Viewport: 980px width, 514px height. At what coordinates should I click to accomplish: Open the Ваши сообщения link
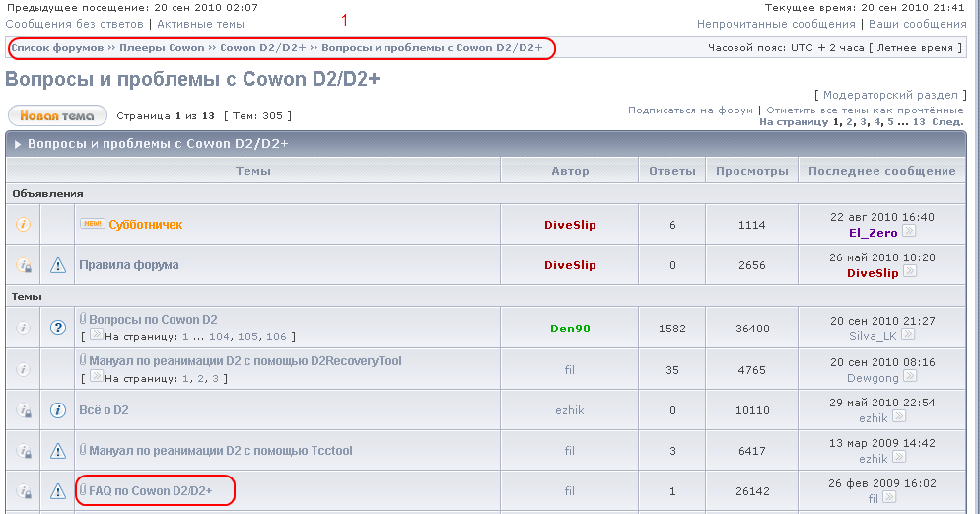pyautogui.click(x=918, y=24)
